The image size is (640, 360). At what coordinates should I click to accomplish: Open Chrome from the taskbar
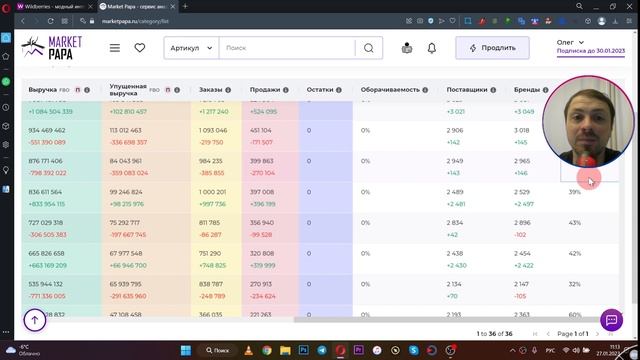click(x=267, y=350)
